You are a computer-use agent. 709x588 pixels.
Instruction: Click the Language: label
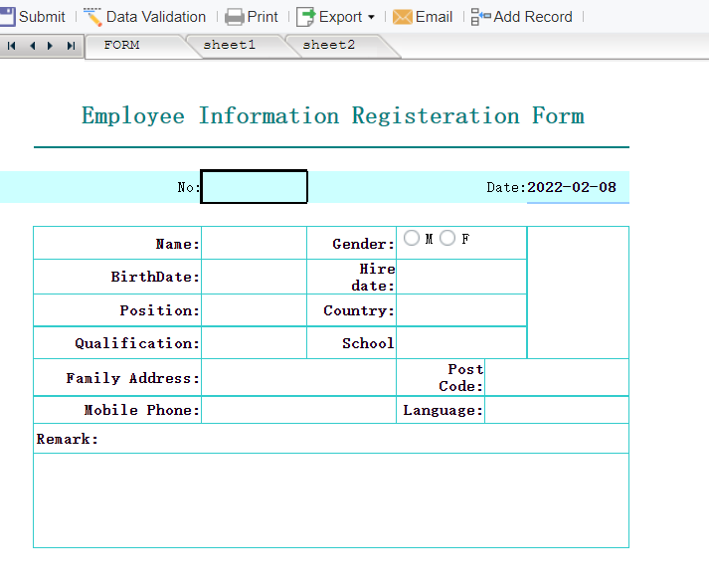(x=443, y=410)
